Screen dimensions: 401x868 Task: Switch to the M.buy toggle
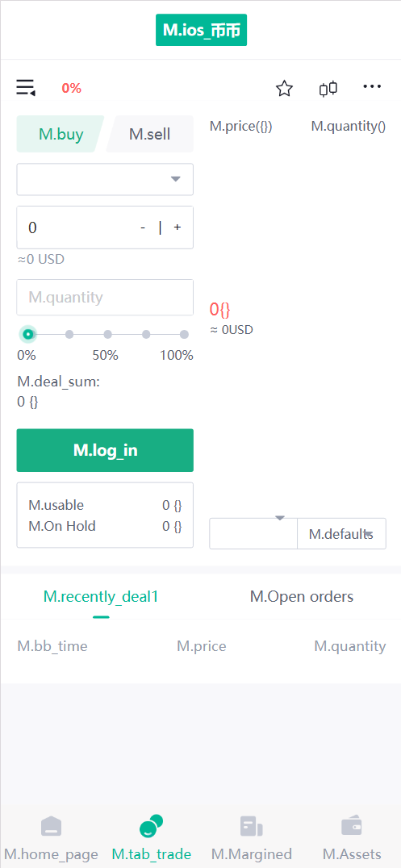click(x=61, y=134)
